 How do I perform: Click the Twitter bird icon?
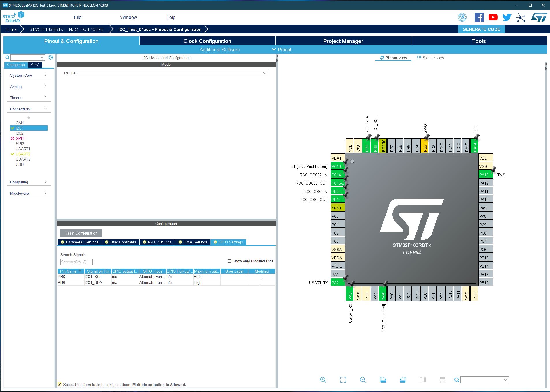(x=507, y=17)
